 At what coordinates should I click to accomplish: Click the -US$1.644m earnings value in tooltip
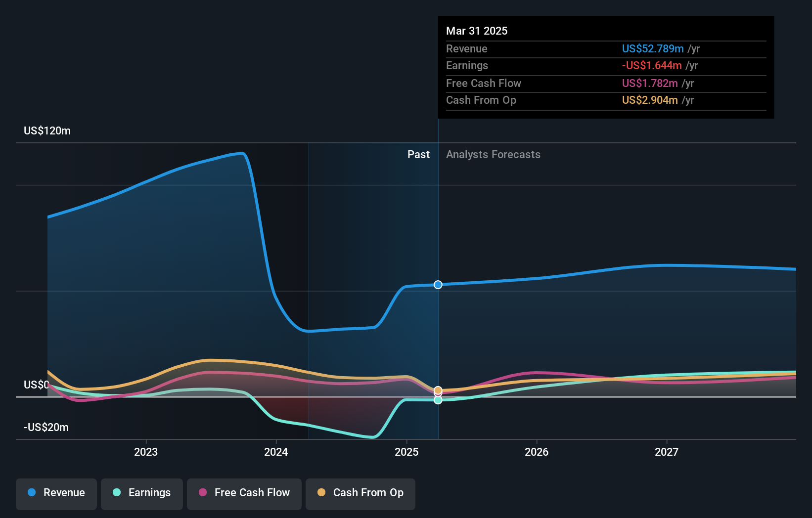click(652, 66)
